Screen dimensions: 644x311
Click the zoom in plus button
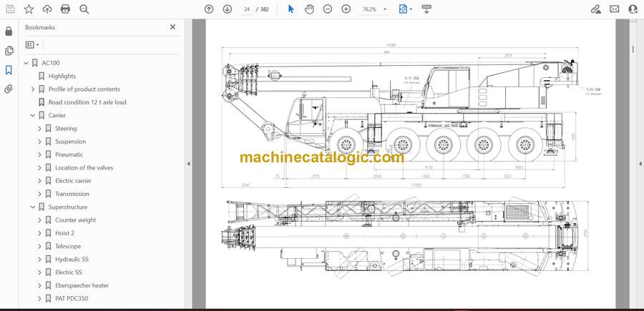346,9
